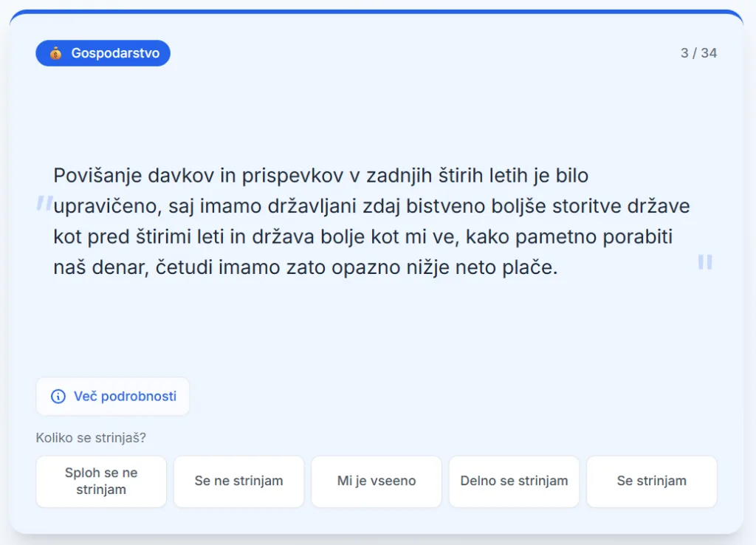Viewport: 756px width, 545px height.
Task: Choose "Delno se strinjam"
Action: [x=514, y=481]
